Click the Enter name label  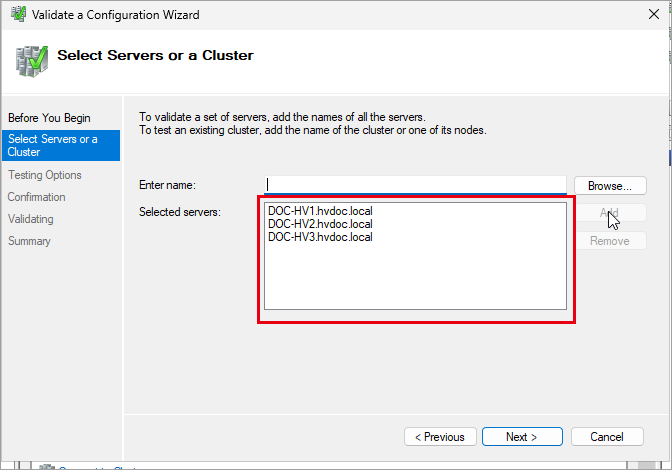pos(167,185)
